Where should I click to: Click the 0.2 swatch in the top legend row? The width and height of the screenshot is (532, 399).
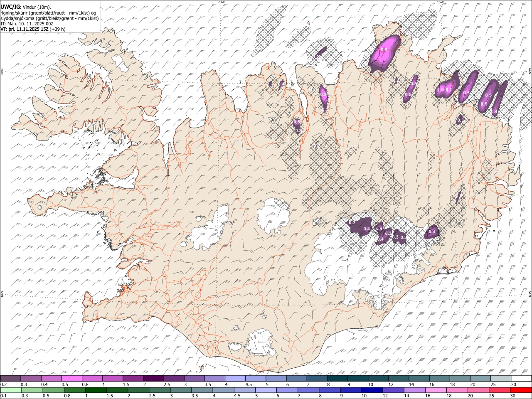pos(10,379)
